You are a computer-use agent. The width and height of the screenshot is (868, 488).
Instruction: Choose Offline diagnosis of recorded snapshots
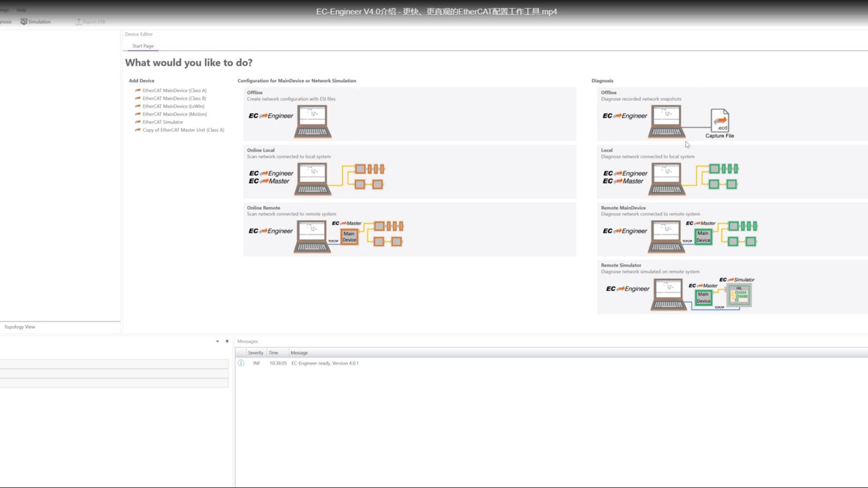[732, 114]
